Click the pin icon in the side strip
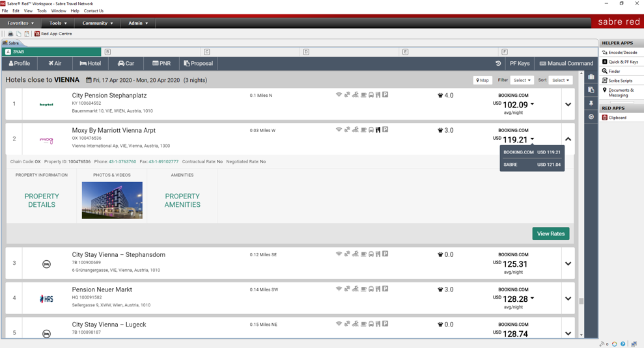644x348 pixels. (591, 103)
